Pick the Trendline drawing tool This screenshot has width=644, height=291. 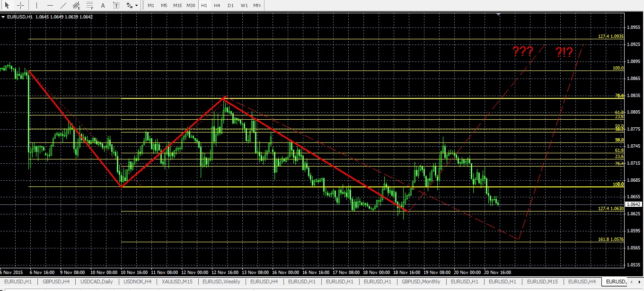[x=63, y=5]
